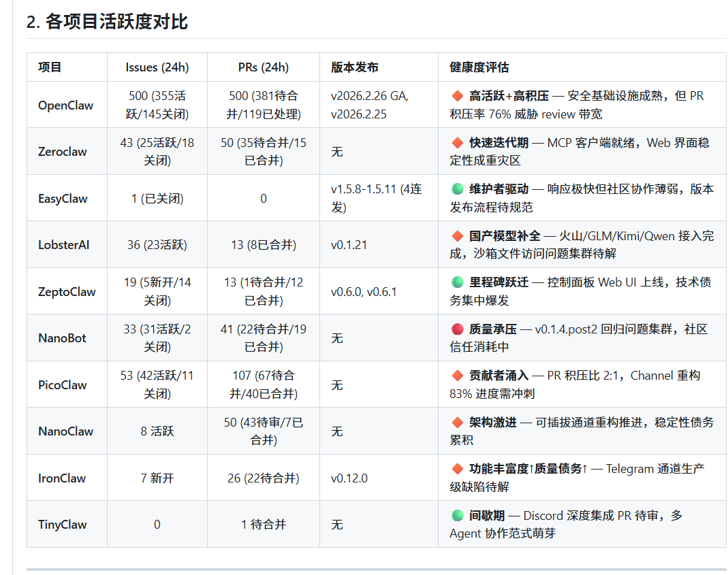This screenshot has width=728, height=575.
Task: Click the orange diamond beside 快速迭代期
Action: click(x=457, y=143)
